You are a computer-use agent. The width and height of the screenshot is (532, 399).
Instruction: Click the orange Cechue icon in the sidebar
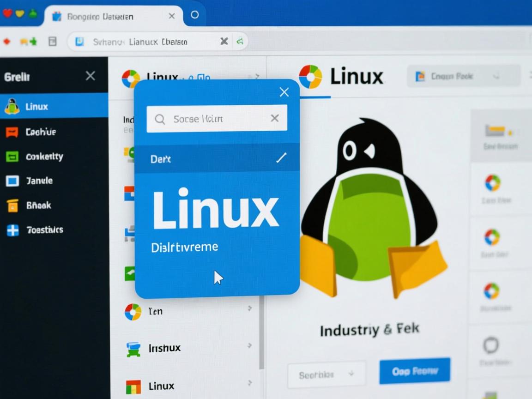pyautogui.click(x=12, y=132)
